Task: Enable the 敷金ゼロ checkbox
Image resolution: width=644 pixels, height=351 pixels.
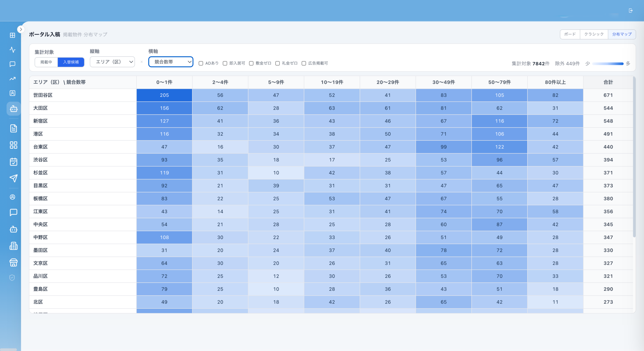Action: click(x=251, y=63)
